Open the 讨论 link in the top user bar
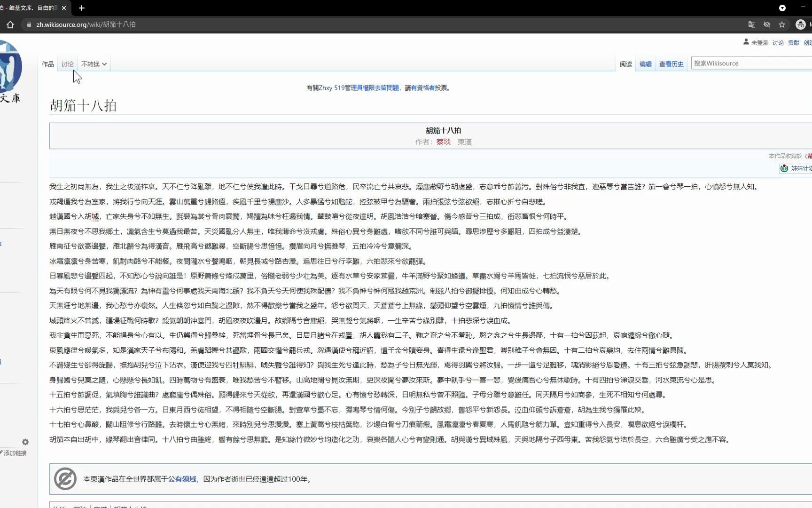Viewport: 812px width, 508px height. point(778,42)
